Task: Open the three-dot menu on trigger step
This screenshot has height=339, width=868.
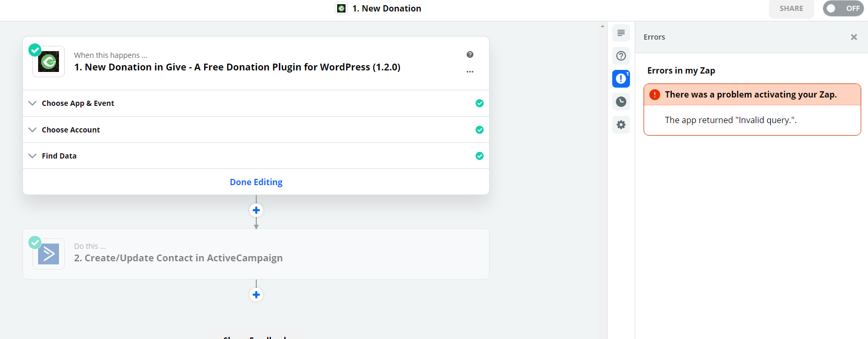Action: coord(470,71)
